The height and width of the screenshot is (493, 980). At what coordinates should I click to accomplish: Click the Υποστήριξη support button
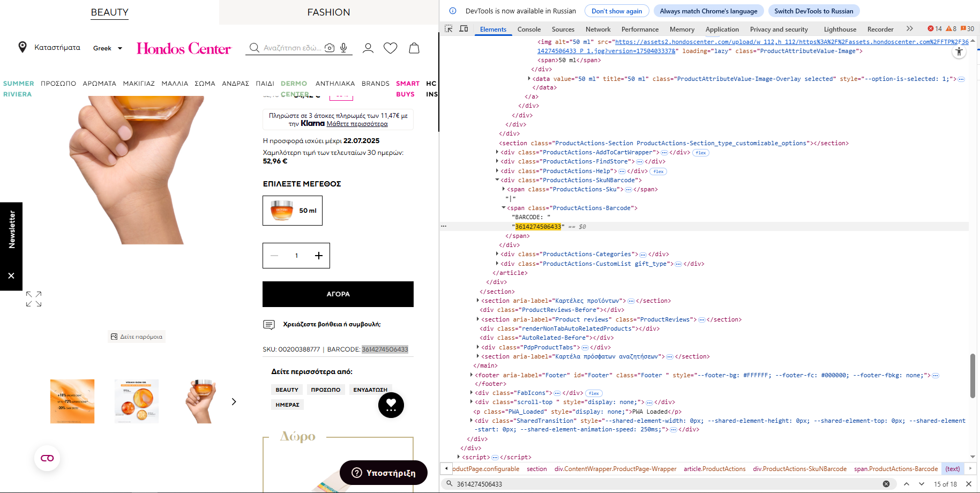click(384, 473)
